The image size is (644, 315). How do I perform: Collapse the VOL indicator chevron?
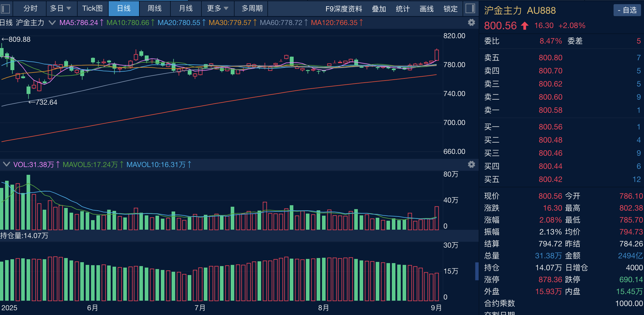(x=6, y=164)
